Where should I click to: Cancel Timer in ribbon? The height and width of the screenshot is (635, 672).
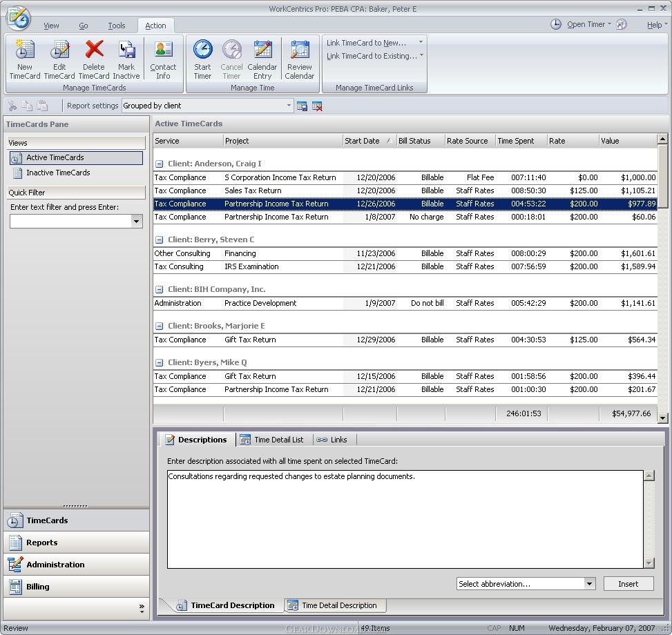pyautogui.click(x=231, y=59)
